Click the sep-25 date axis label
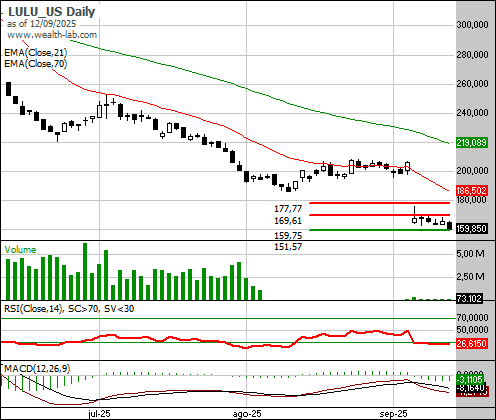The image size is (496, 420). 394,414
